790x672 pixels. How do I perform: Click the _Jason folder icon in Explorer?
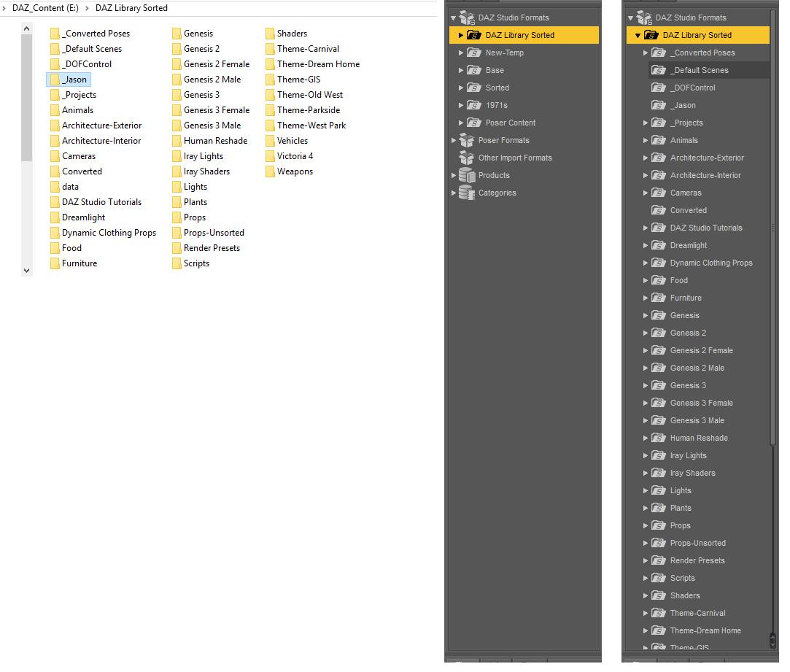[x=55, y=80]
